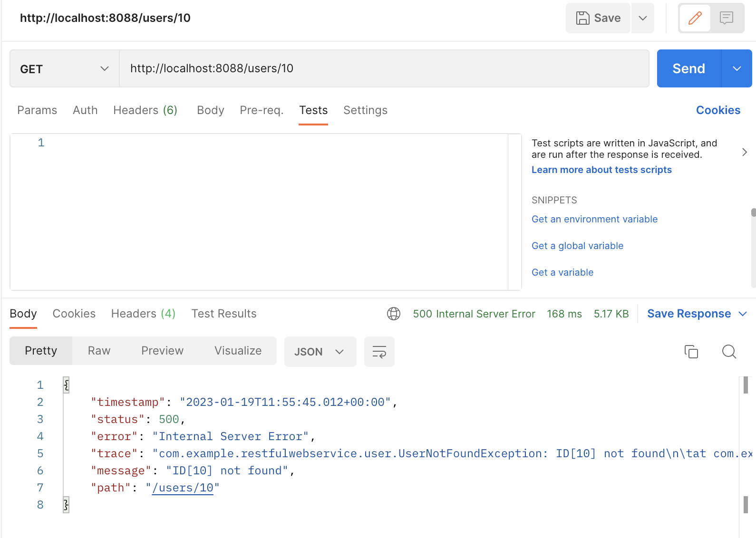
Task: Expand the Send options arrow
Action: (737, 68)
